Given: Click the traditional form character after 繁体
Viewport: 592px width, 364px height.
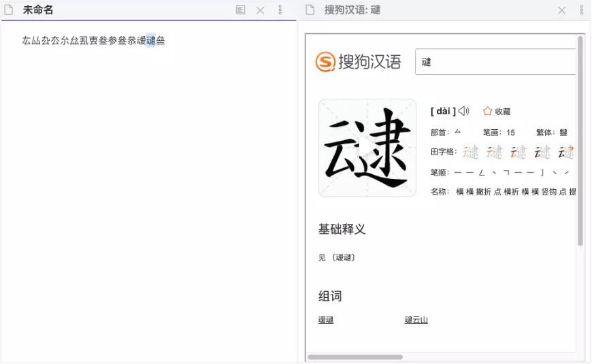Looking at the screenshot, I should 563,133.
